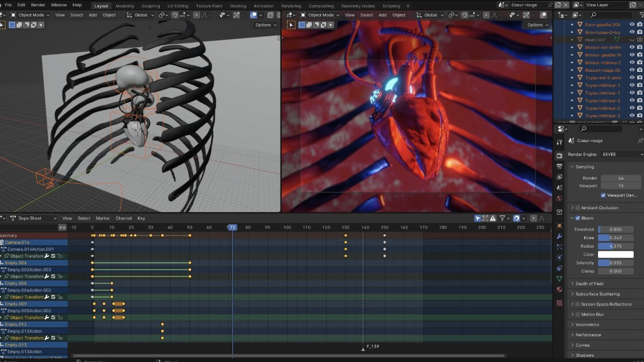Open the Object properties tab icon
644x362 pixels.
[559, 226]
